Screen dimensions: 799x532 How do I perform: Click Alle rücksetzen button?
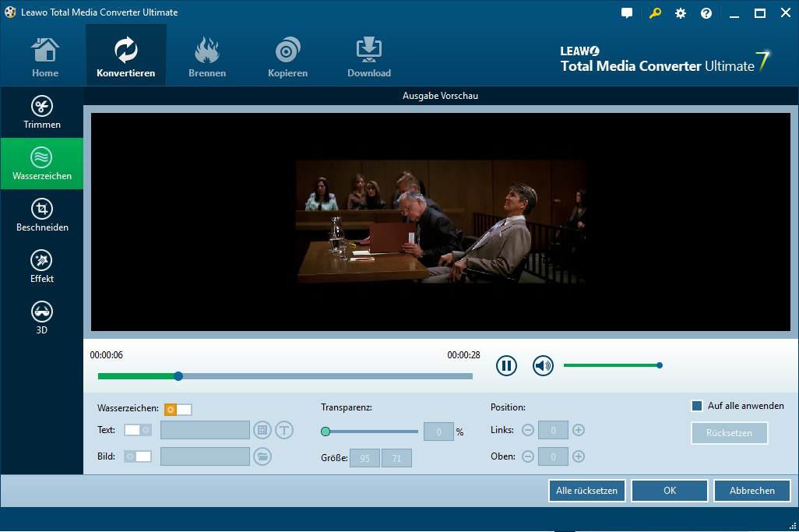[x=587, y=491]
